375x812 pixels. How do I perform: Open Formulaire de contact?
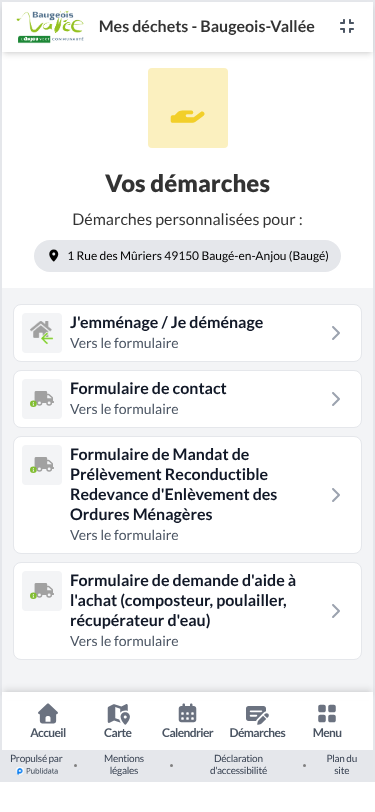[188, 399]
